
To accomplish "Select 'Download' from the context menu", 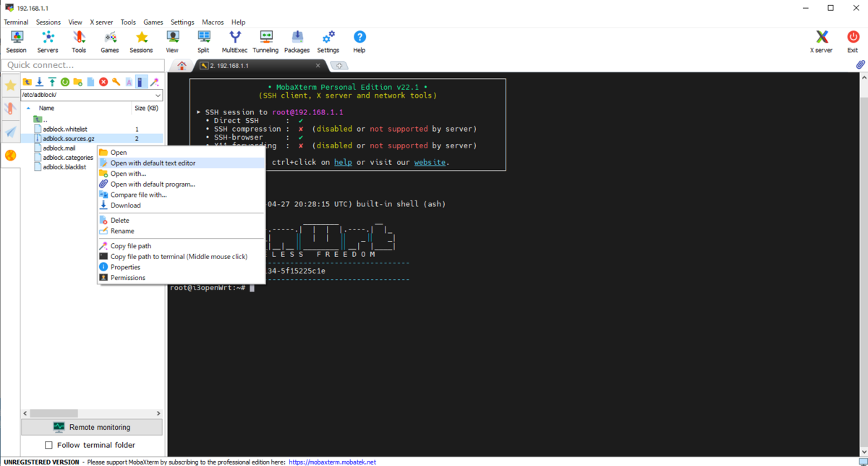I will click(181, 206).
